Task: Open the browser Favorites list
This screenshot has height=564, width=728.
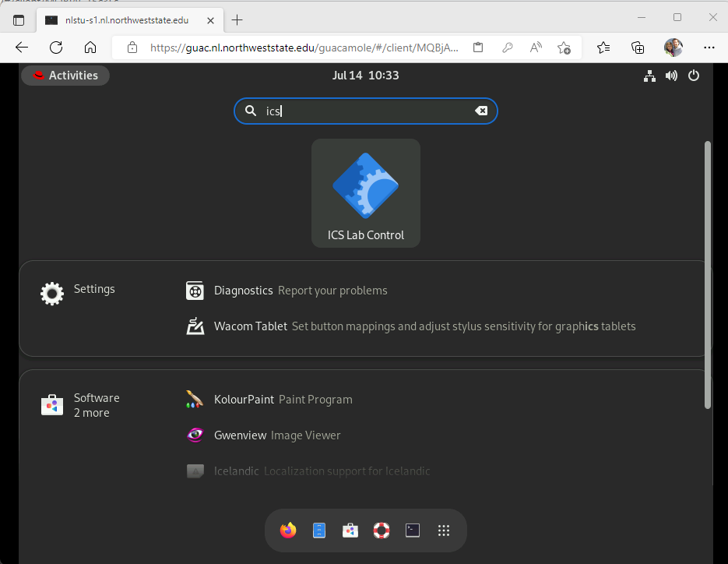Action: tap(603, 48)
